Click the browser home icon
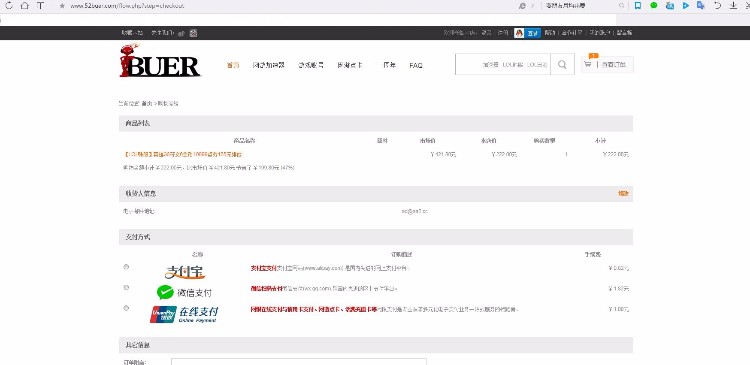 tap(24, 6)
